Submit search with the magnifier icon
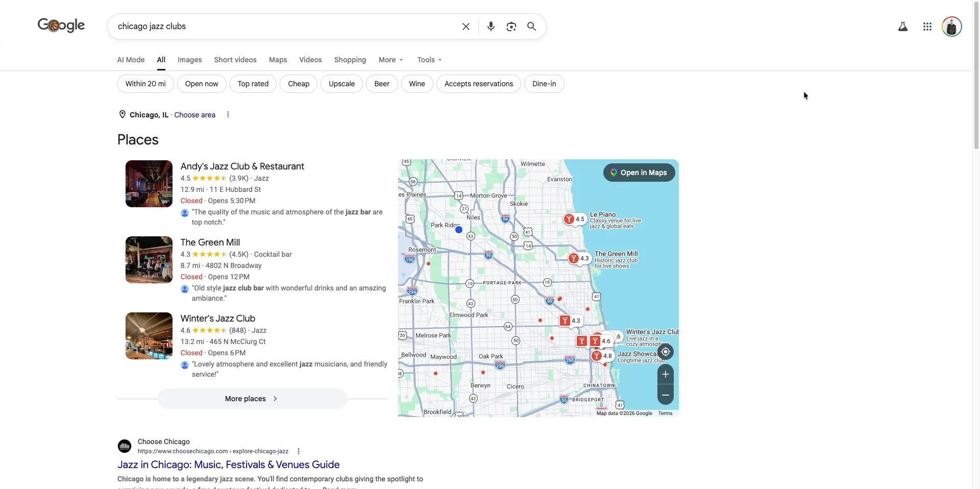Screen dimensions: 980x489 pos(531,27)
